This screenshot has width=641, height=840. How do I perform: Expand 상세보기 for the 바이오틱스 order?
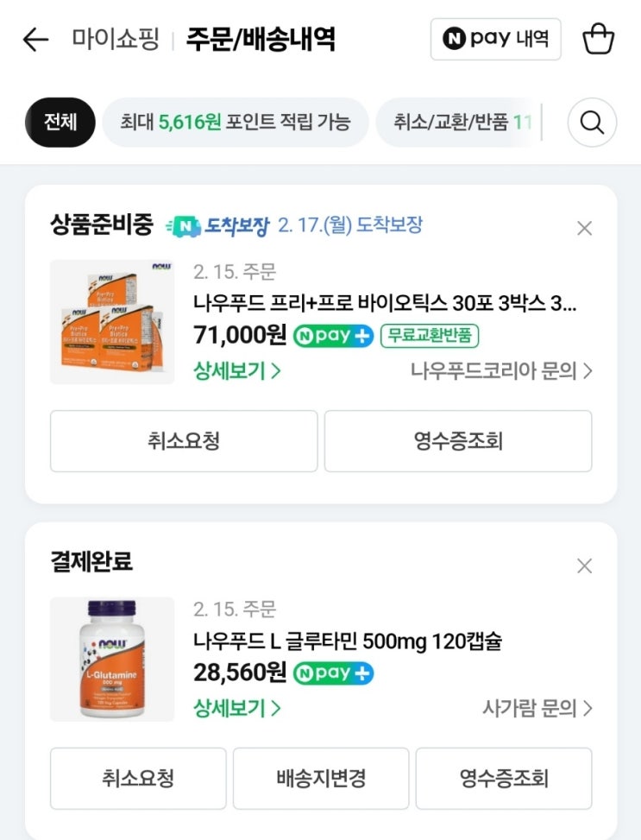click(x=237, y=371)
